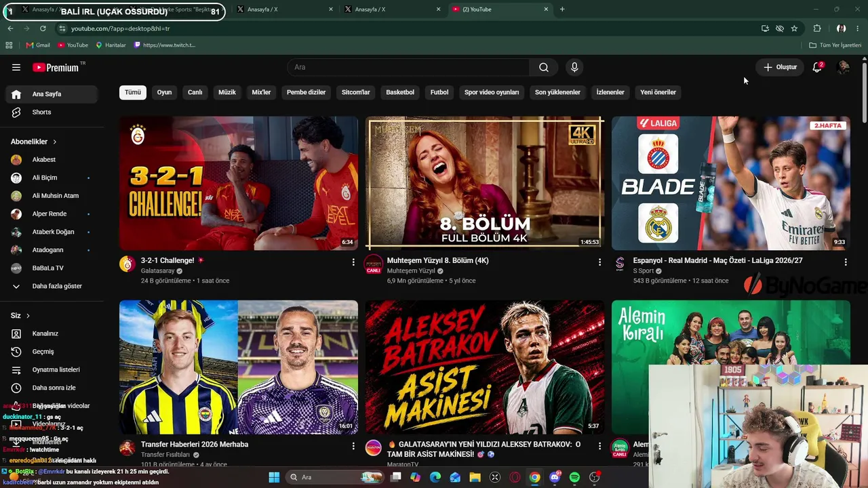Image resolution: width=868 pixels, height=488 pixels.
Task: Open Task View from the taskbar
Action: point(395,477)
